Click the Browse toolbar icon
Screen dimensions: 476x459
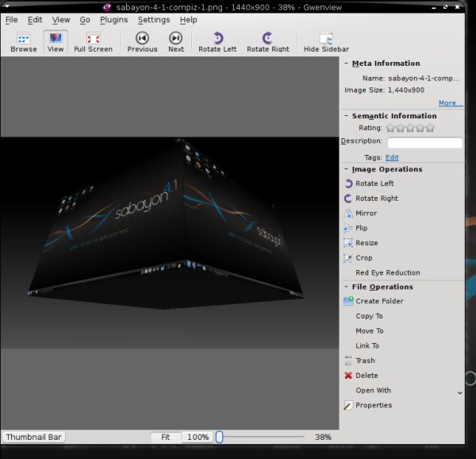pos(23,42)
